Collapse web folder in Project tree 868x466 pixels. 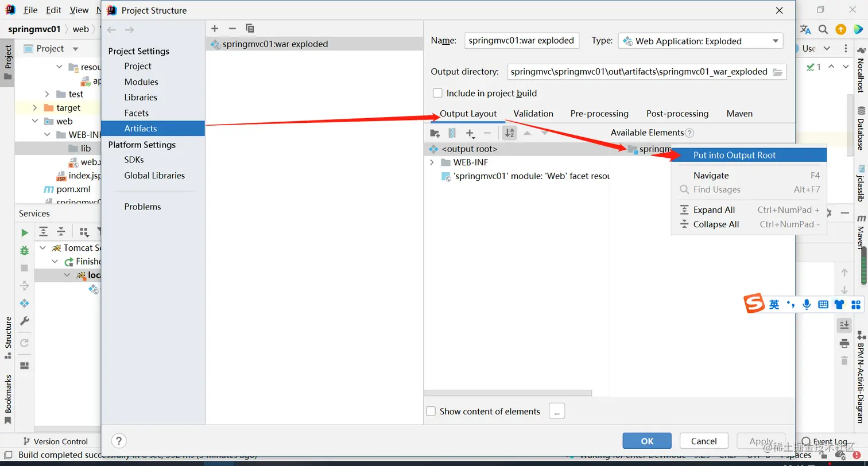(35, 121)
